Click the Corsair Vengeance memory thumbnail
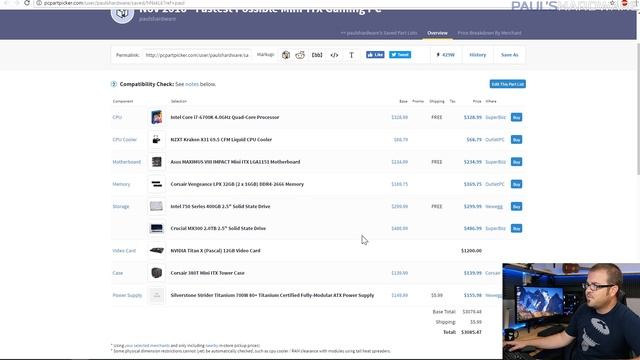 [156, 184]
